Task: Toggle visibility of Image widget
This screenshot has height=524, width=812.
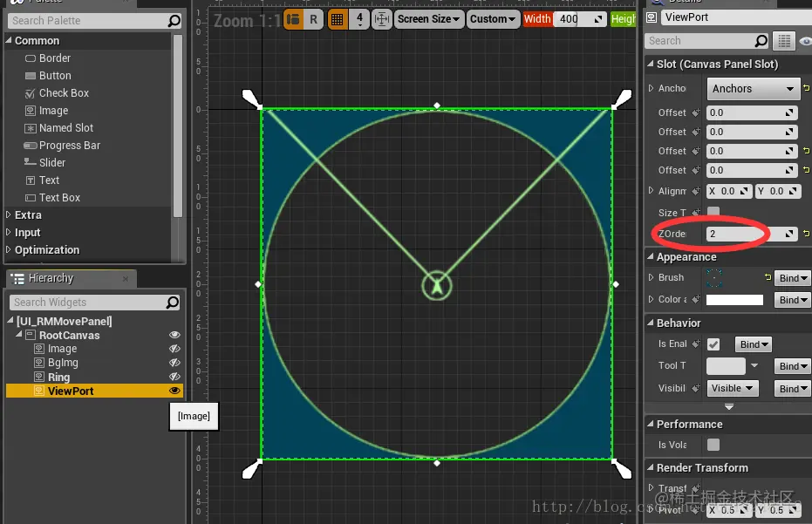Action: [174, 349]
